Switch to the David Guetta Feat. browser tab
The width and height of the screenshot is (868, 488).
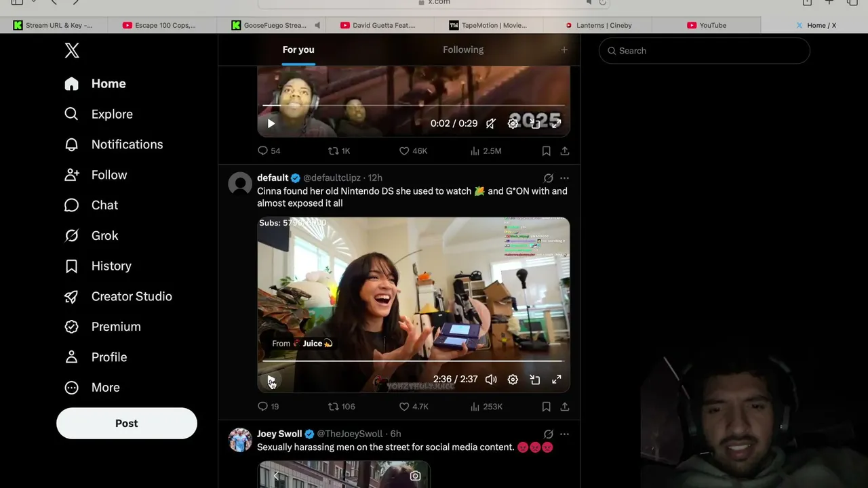[x=380, y=25]
